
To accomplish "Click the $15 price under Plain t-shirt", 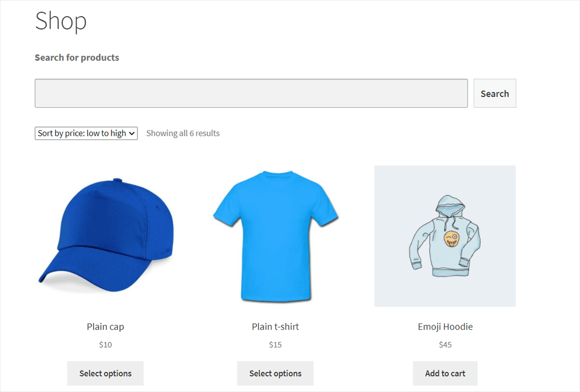I will click(275, 344).
